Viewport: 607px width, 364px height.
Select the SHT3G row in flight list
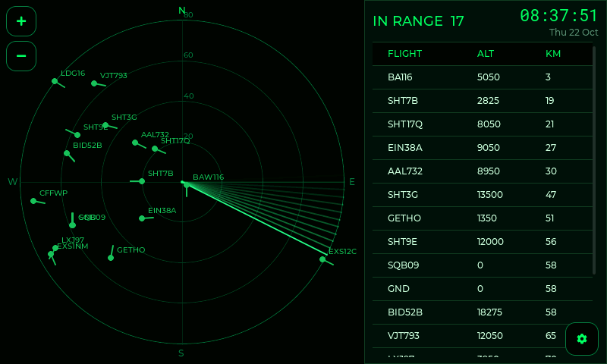pos(483,195)
